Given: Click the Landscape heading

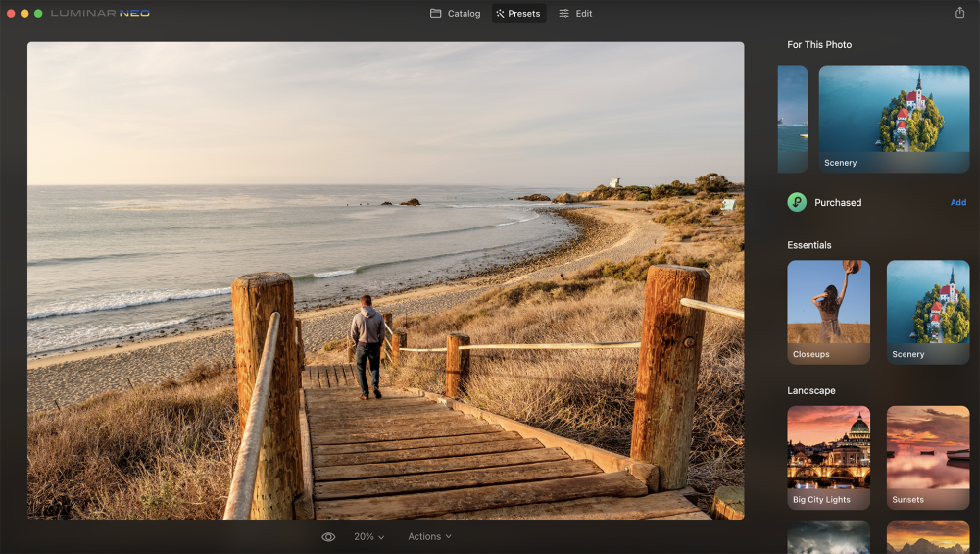Looking at the screenshot, I should click(x=811, y=391).
